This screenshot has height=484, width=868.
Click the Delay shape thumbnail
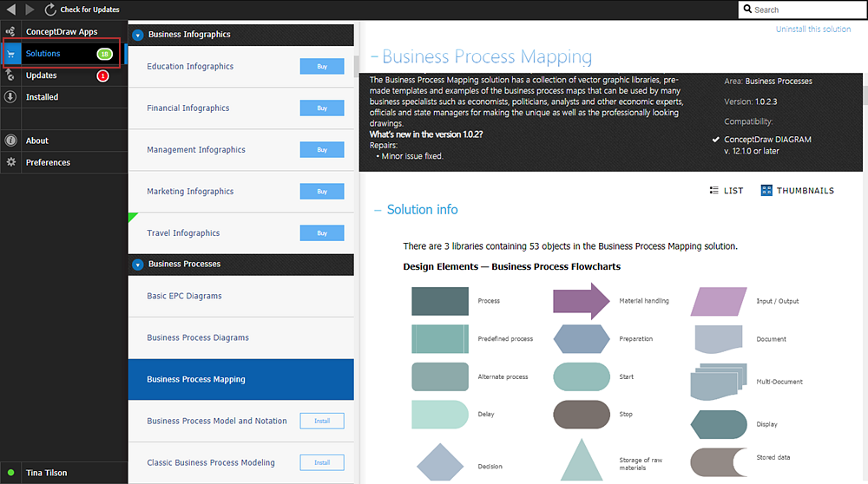[440, 415]
